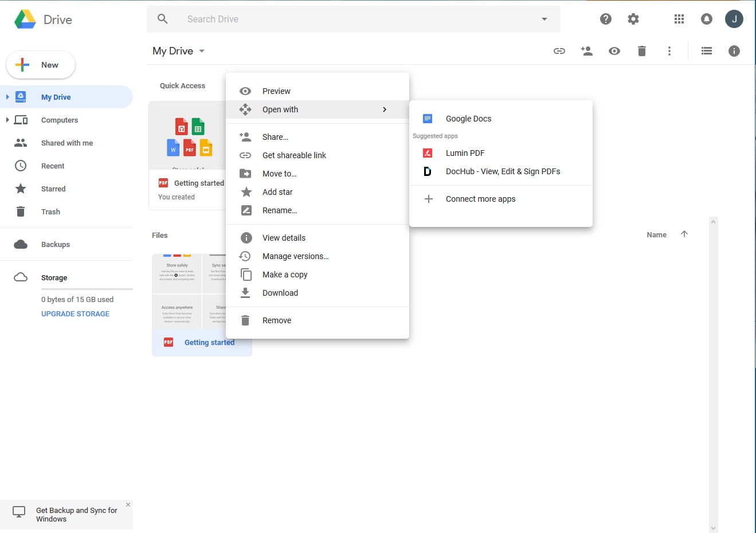
Task: Expand the Computers sidebar entry
Action: click(8, 120)
